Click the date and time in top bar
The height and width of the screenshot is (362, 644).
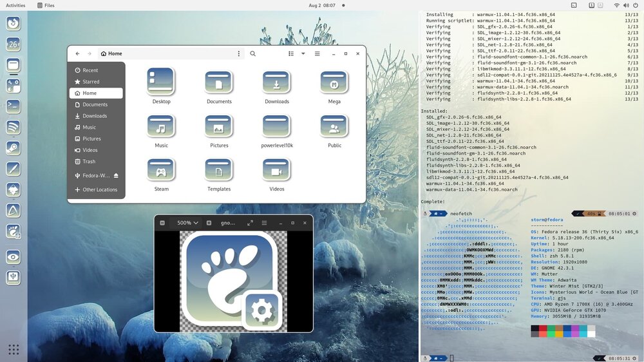click(322, 5)
